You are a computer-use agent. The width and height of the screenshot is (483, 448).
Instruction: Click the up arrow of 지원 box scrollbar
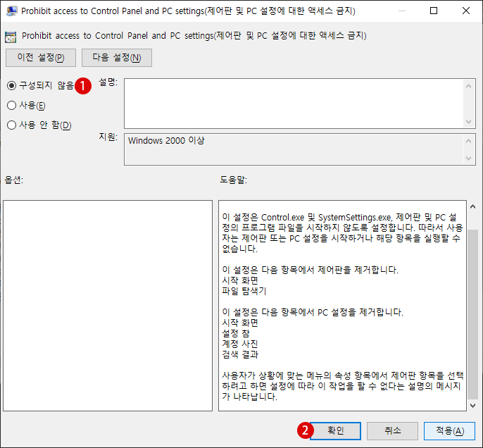(x=468, y=141)
